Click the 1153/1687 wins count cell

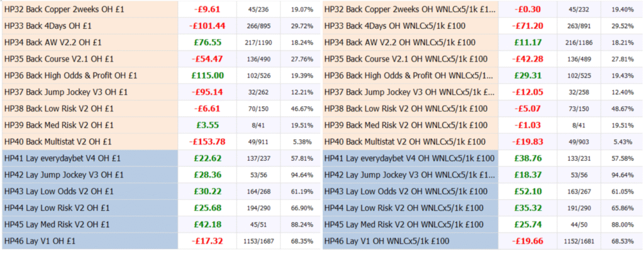pos(255,240)
